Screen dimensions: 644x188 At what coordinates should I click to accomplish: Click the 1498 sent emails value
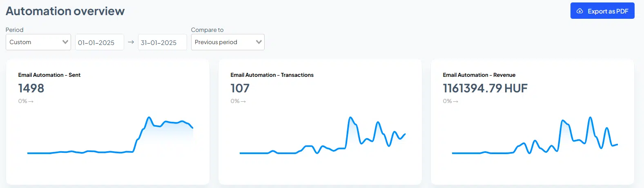31,88
